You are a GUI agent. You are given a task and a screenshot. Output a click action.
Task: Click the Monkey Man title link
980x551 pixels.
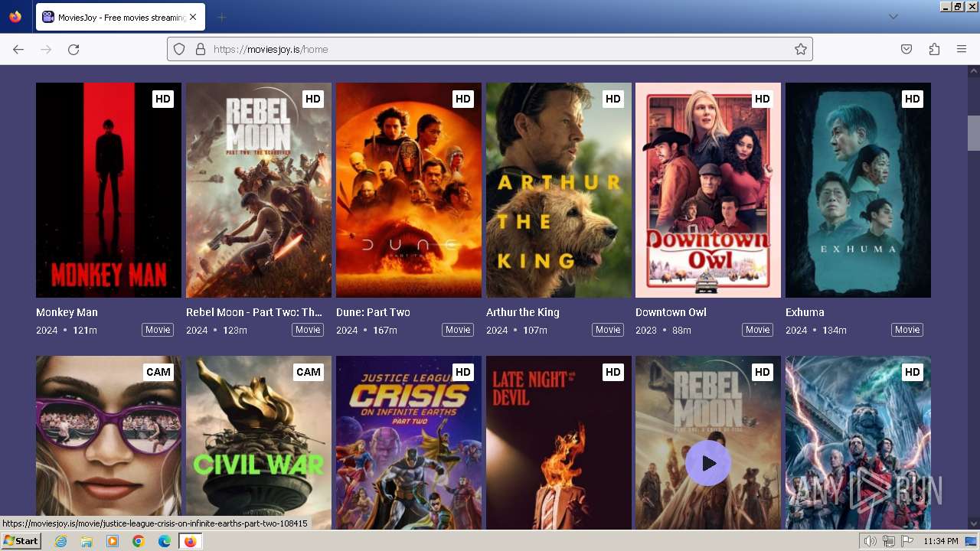[67, 312]
